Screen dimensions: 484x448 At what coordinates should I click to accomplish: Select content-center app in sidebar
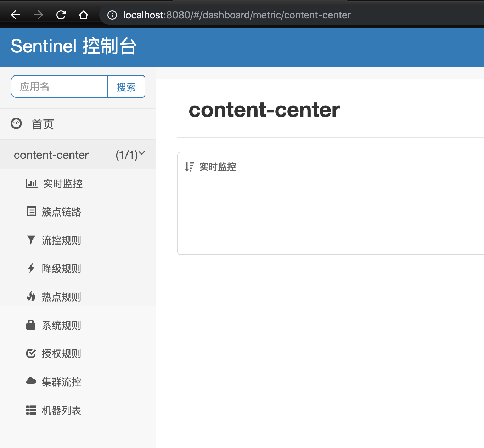pyautogui.click(x=51, y=155)
